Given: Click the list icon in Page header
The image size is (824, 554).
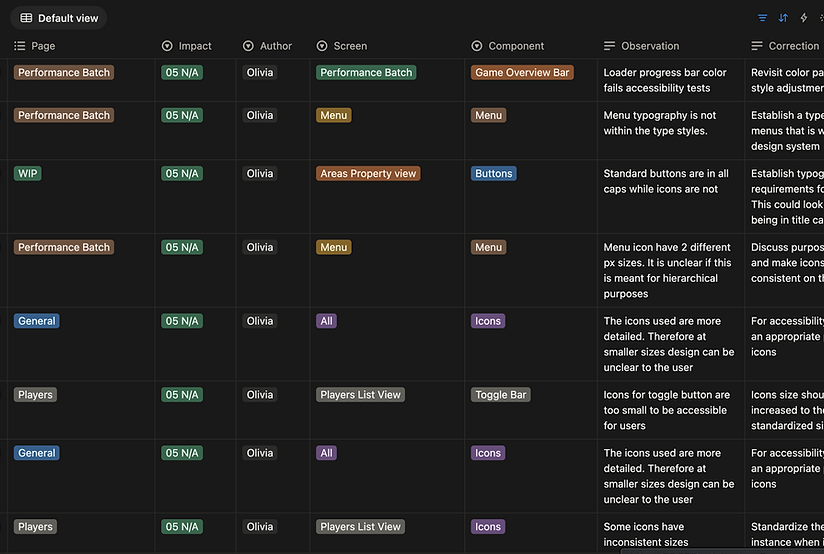Looking at the screenshot, I should tap(19, 46).
